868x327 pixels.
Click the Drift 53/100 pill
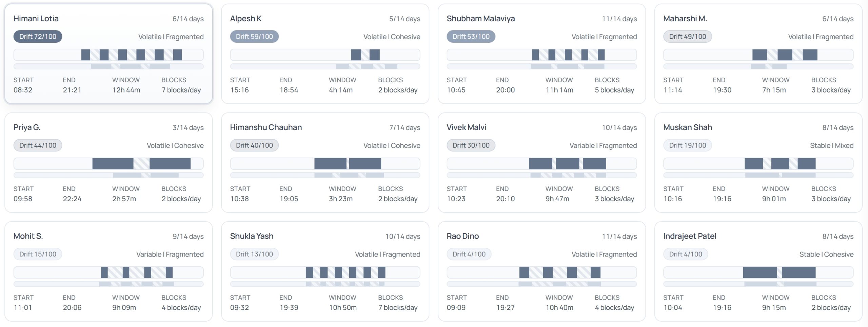[x=471, y=37]
